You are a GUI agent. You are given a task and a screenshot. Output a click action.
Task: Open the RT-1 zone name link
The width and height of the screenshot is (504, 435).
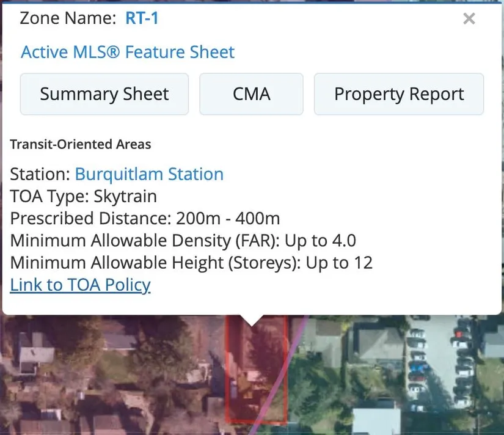[x=142, y=18]
